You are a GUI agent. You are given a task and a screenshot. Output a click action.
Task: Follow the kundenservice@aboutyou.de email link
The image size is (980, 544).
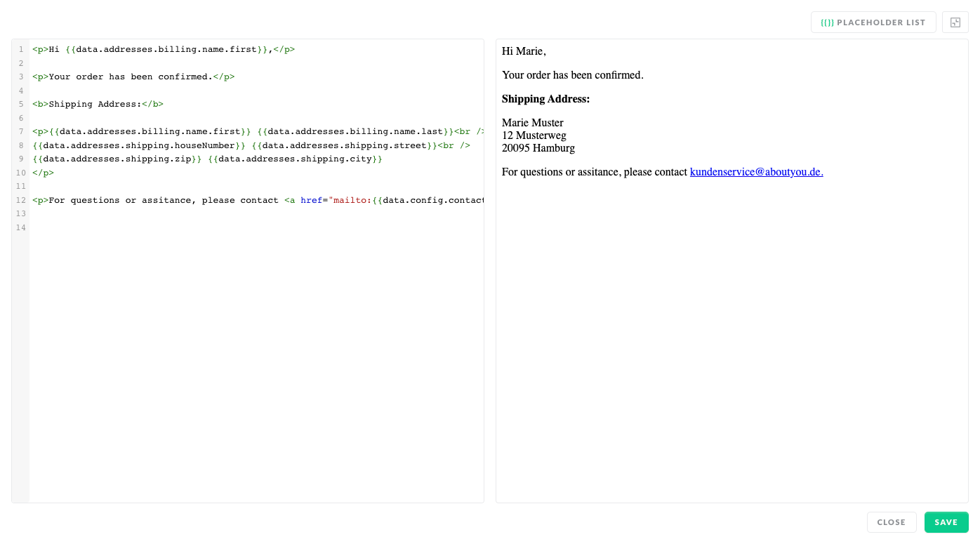click(x=756, y=172)
